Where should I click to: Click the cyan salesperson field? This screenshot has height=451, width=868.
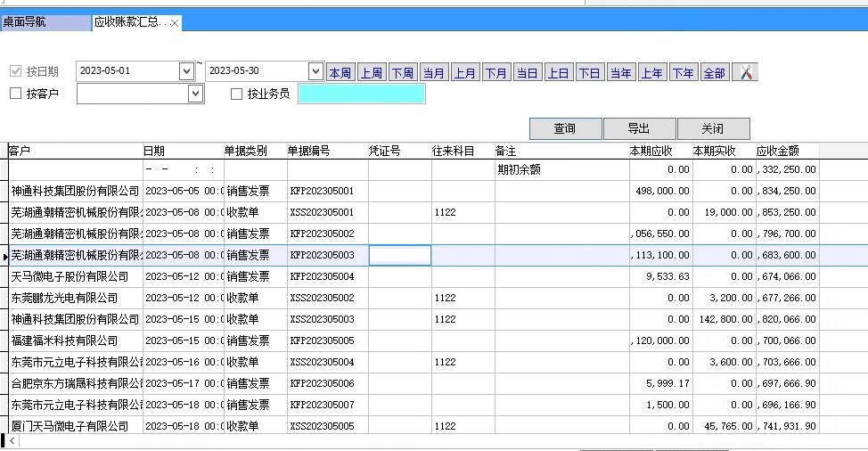pos(361,94)
